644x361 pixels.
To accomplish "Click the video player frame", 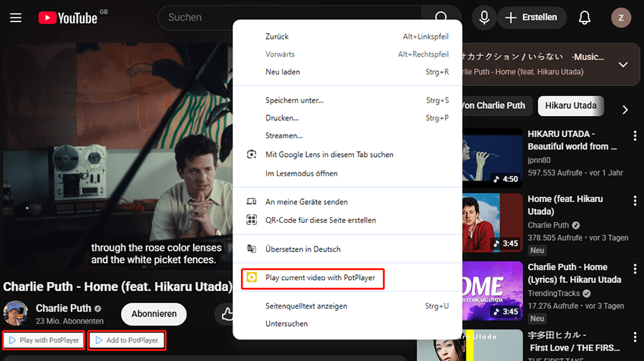I will pyautogui.click(x=118, y=156).
